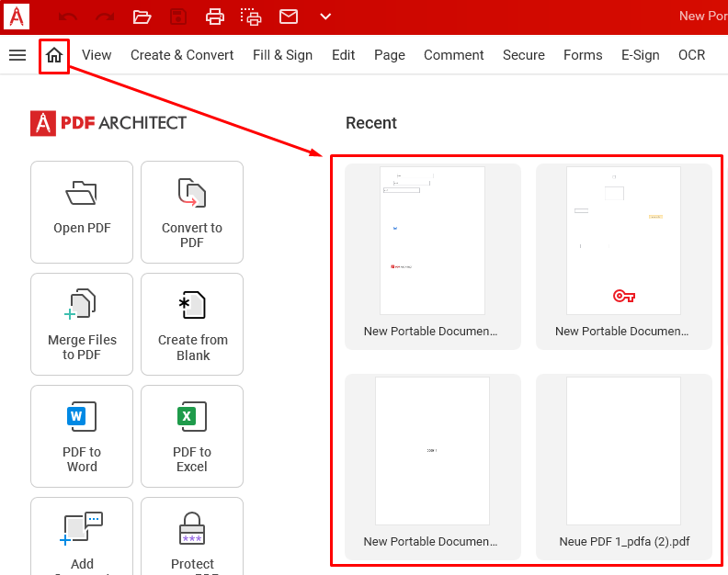Open the Page tab
The image size is (728, 575).
tap(390, 55)
